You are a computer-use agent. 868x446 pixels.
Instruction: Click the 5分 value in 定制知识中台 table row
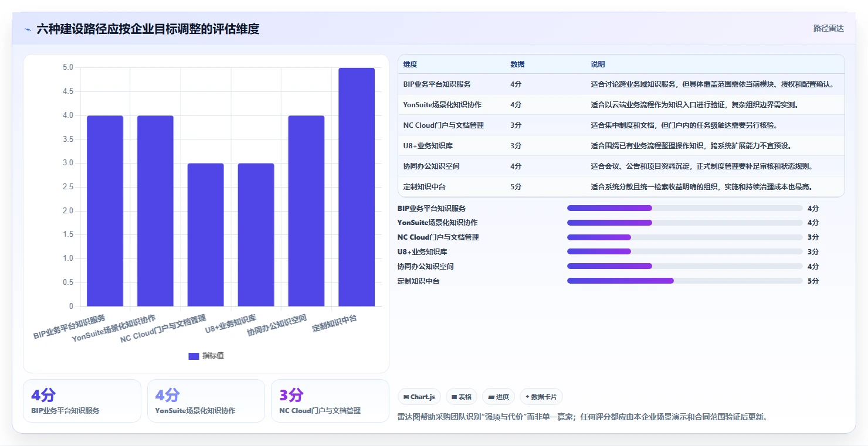[x=516, y=187]
